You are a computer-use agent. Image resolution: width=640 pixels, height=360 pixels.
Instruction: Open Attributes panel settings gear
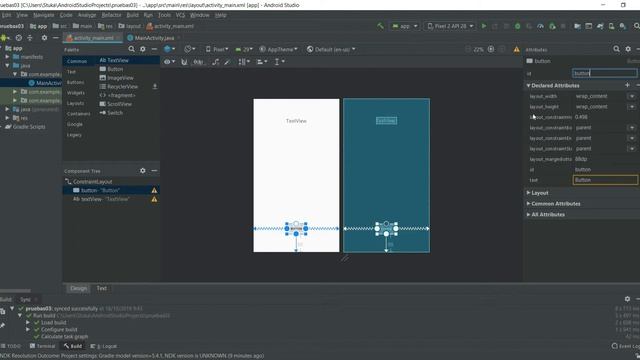point(628,49)
